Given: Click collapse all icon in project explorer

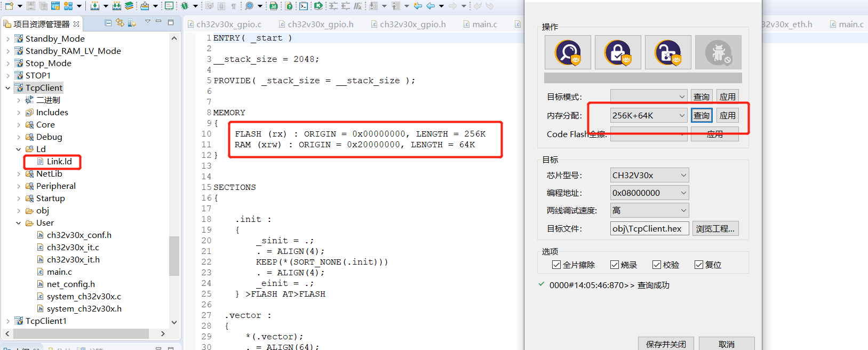Looking at the screenshot, I should point(108,23).
